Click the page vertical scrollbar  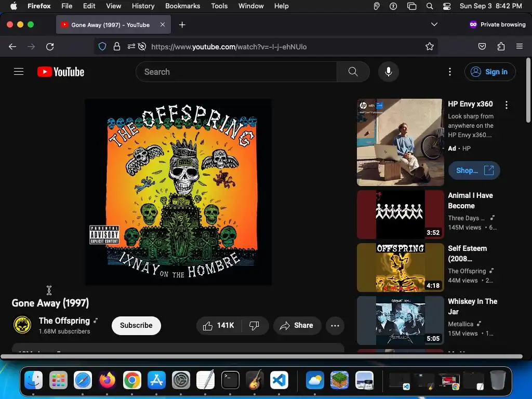click(528, 90)
